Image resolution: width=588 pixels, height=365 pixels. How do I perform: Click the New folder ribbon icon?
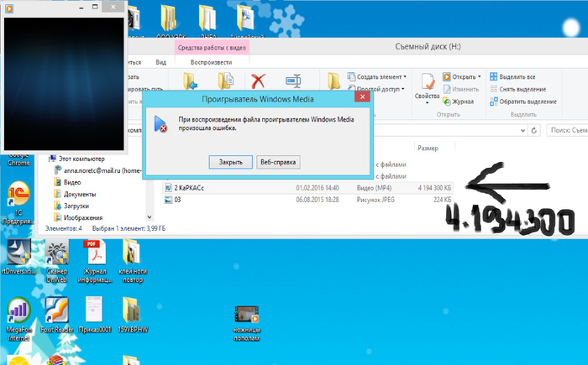(x=333, y=81)
